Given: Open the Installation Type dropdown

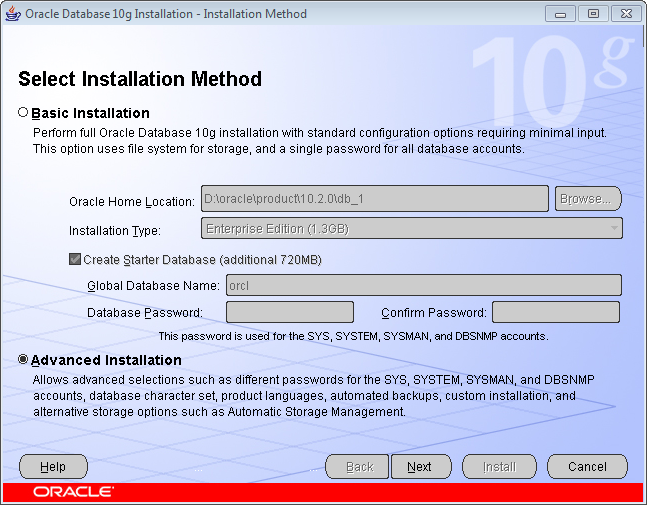Looking at the screenshot, I should click(412, 229).
